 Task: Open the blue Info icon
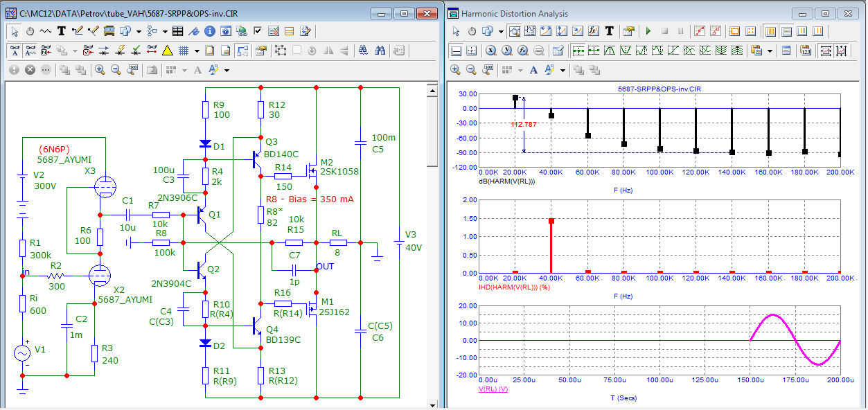209,31
